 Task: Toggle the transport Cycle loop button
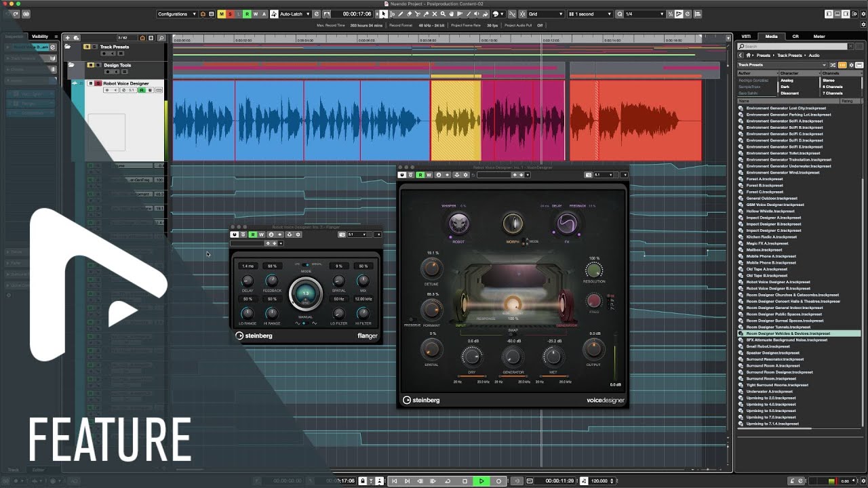448,481
